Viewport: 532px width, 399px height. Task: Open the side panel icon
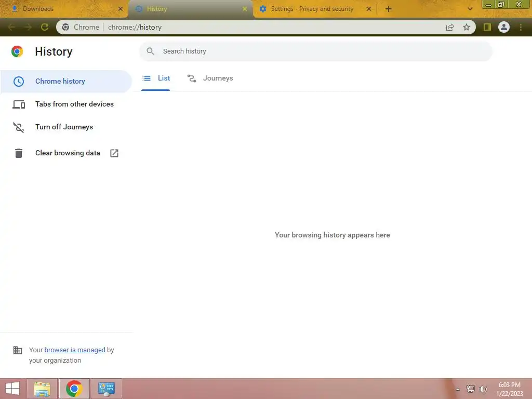click(487, 27)
